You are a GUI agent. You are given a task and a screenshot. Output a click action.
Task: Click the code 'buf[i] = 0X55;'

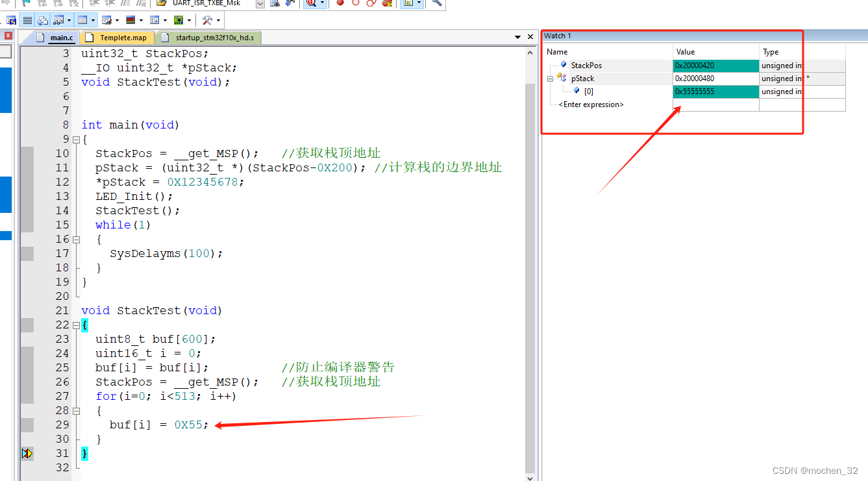159,425
